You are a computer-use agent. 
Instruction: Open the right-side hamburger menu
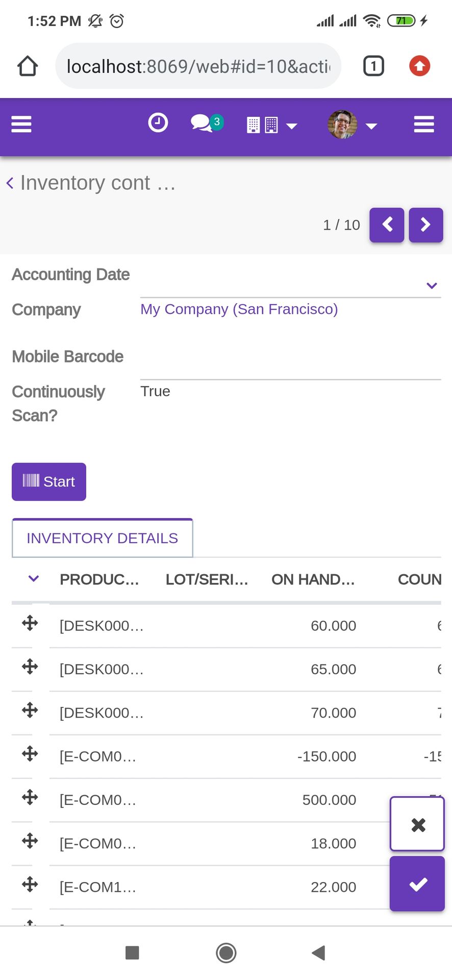(x=423, y=124)
